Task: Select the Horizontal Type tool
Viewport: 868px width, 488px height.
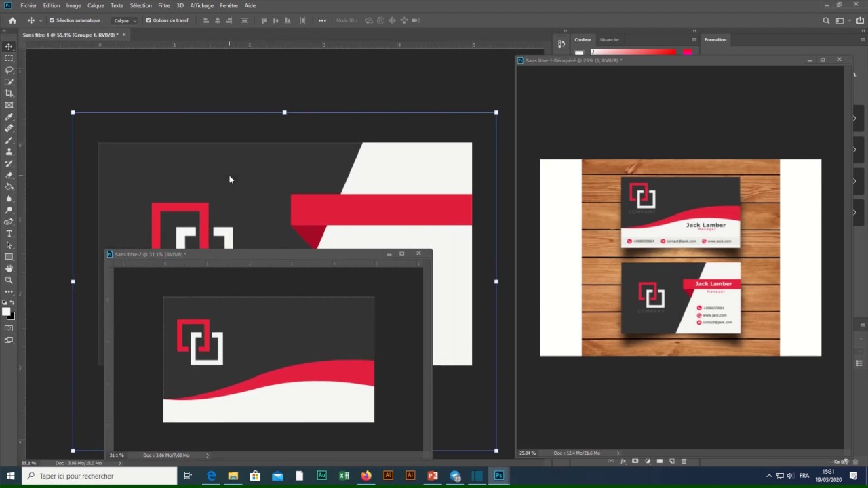Action: [9, 234]
